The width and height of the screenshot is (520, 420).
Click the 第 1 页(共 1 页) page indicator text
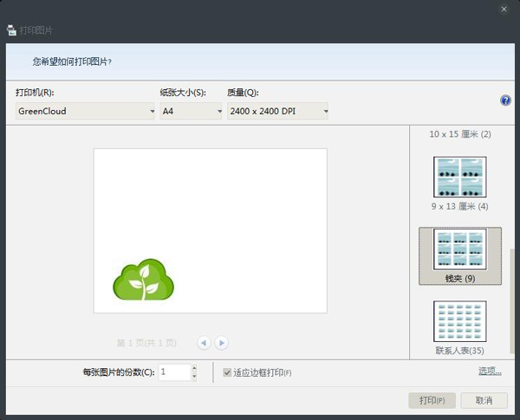coord(146,343)
